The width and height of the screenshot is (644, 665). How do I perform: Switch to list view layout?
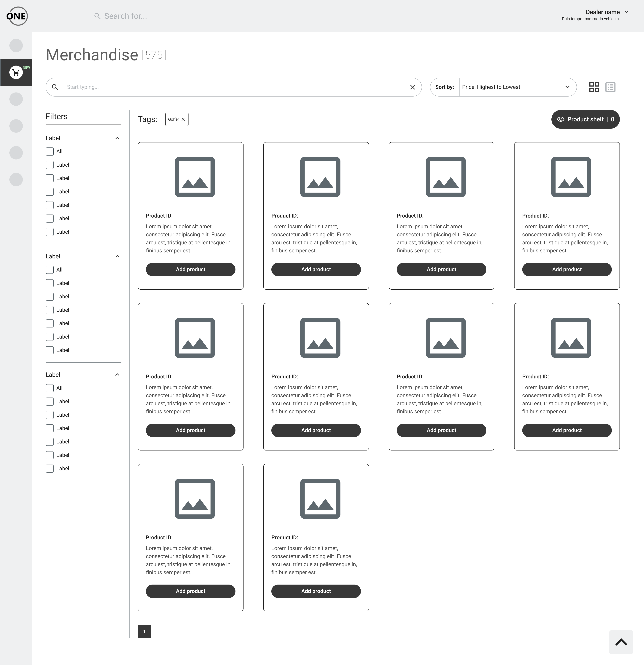point(610,87)
